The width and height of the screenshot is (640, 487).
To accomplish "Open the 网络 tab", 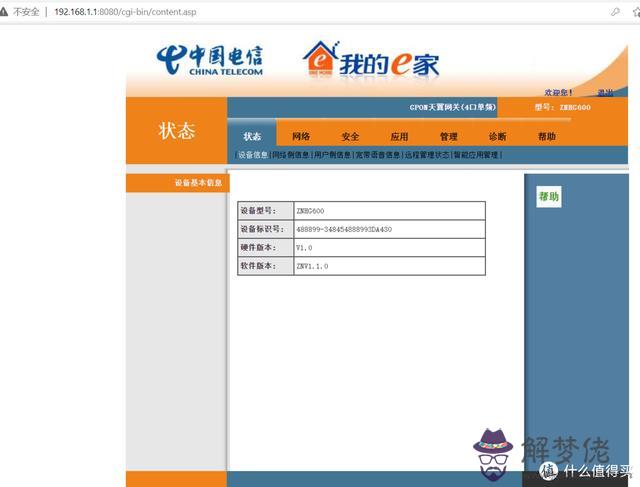I will pos(301,136).
